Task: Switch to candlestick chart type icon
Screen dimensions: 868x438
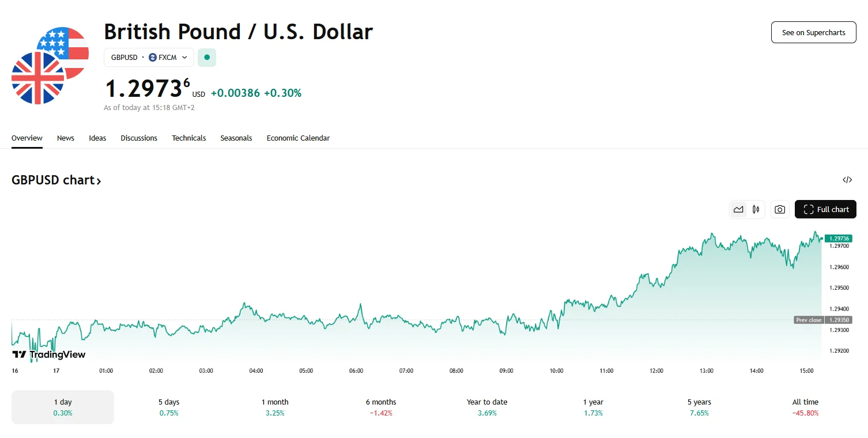Action: (x=756, y=210)
